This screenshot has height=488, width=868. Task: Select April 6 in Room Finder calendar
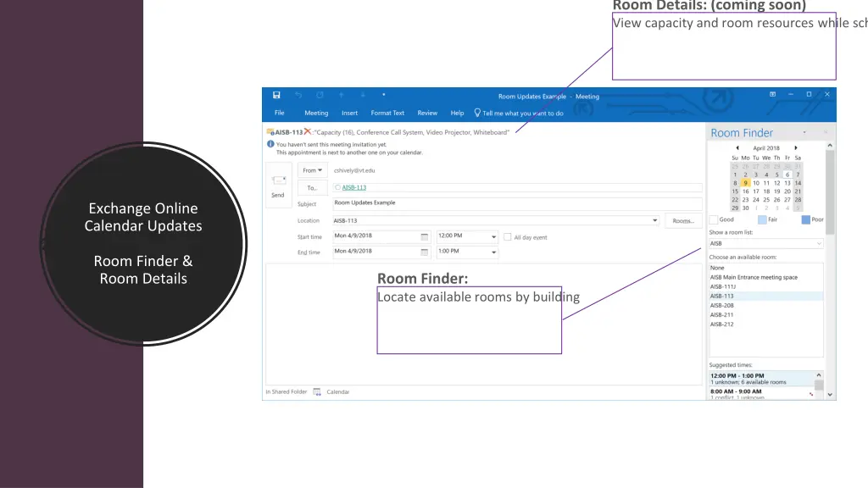click(787, 175)
